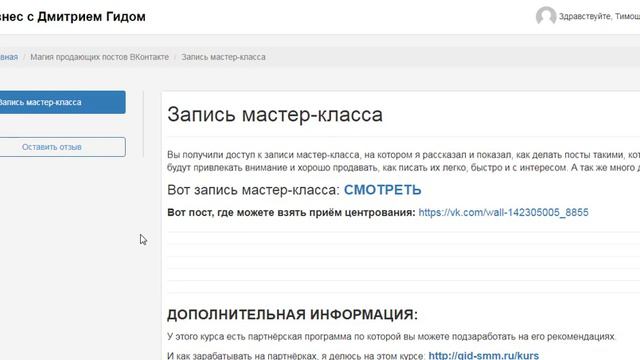Screen dimensions: 640x360
Task: Click text 'Вот запись мастер-класса:'
Action: [x=253, y=190]
